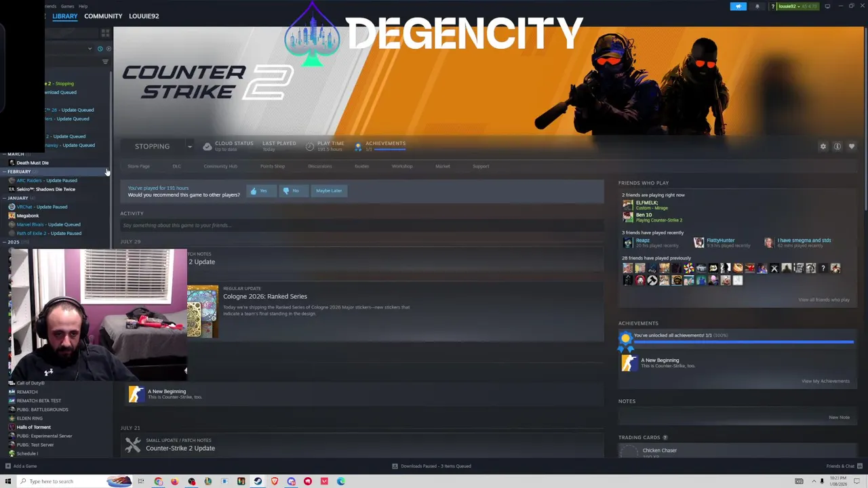Open Microsoft Edge from taskbar
The width and height of the screenshot is (868, 488).
341,481
